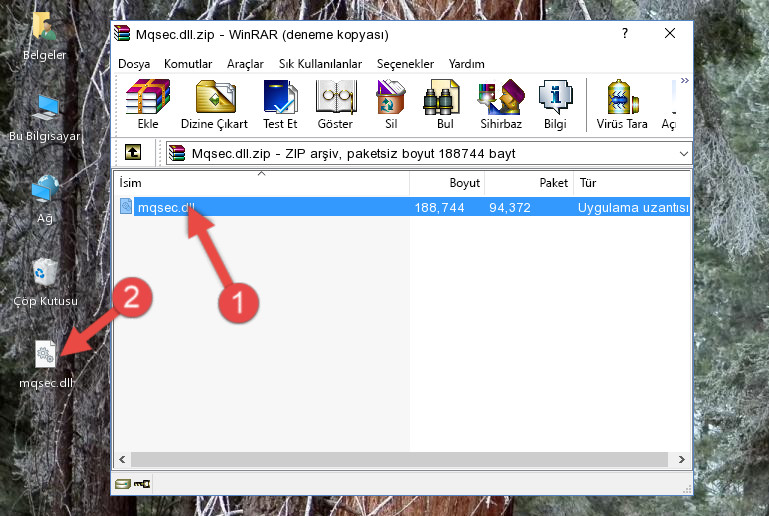Image resolution: width=769 pixels, height=516 pixels.
Task: Click the Dizine Çıkart extract icon
Action: coord(214,104)
